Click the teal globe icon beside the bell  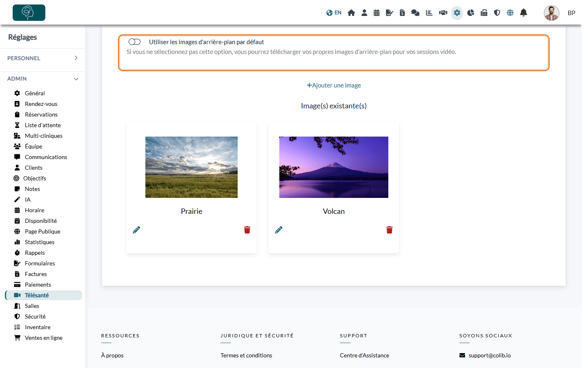click(x=510, y=13)
